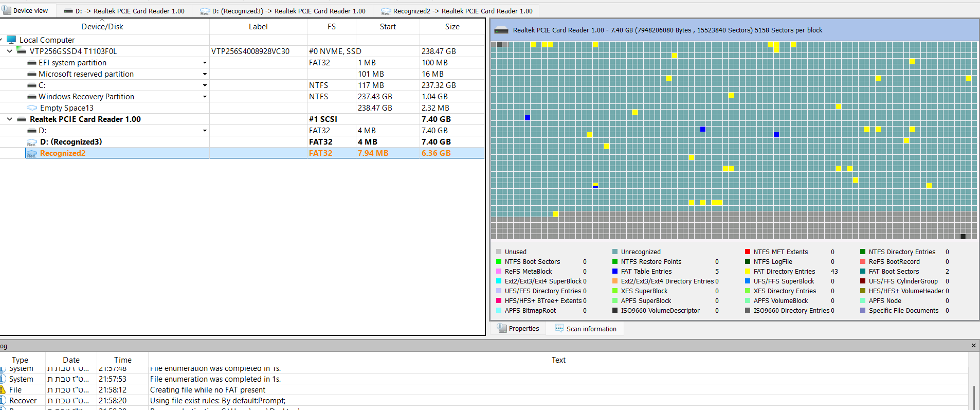Click the log Date column header
Screen dimensions: 980x410
coord(71,360)
